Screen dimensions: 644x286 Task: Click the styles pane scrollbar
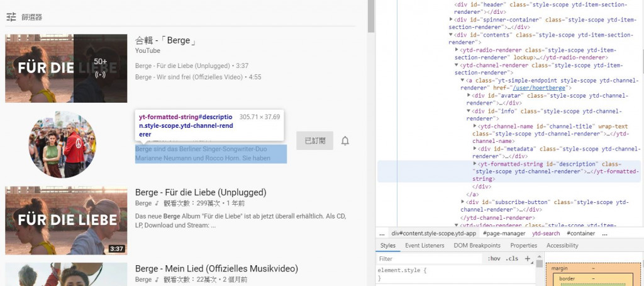point(539,264)
